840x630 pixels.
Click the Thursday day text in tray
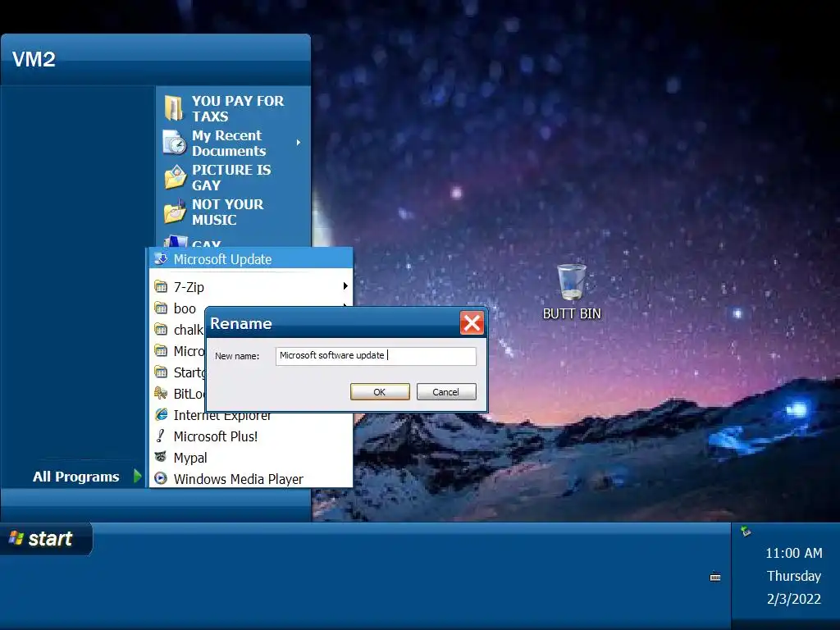[x=793, y=576]
